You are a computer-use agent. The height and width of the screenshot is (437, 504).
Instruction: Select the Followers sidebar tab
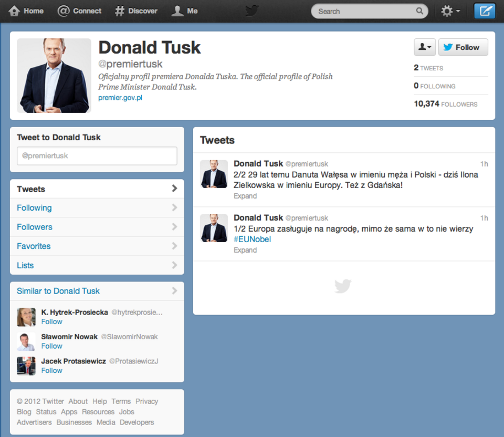(x=97, y=227)
